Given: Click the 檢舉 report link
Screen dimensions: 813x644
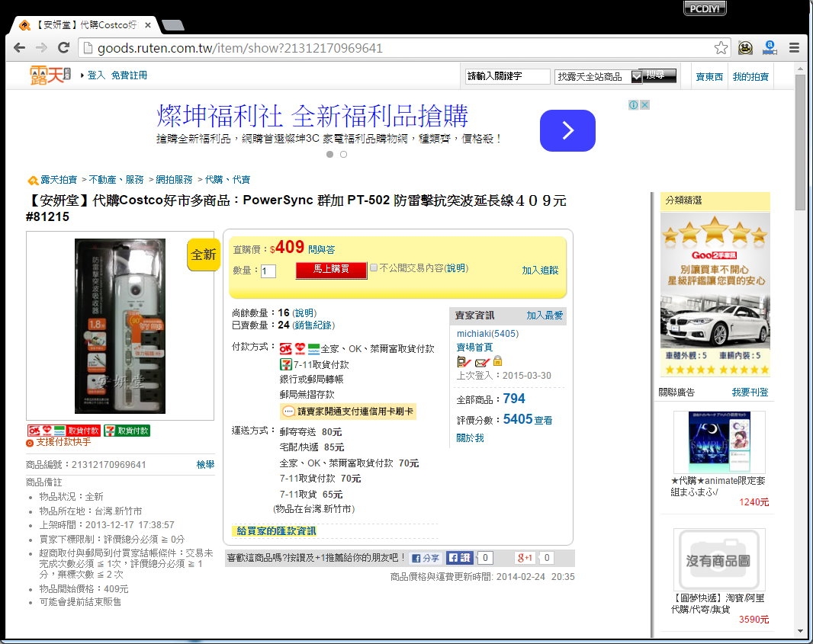Looking at the screenshot, I should 205,465.
